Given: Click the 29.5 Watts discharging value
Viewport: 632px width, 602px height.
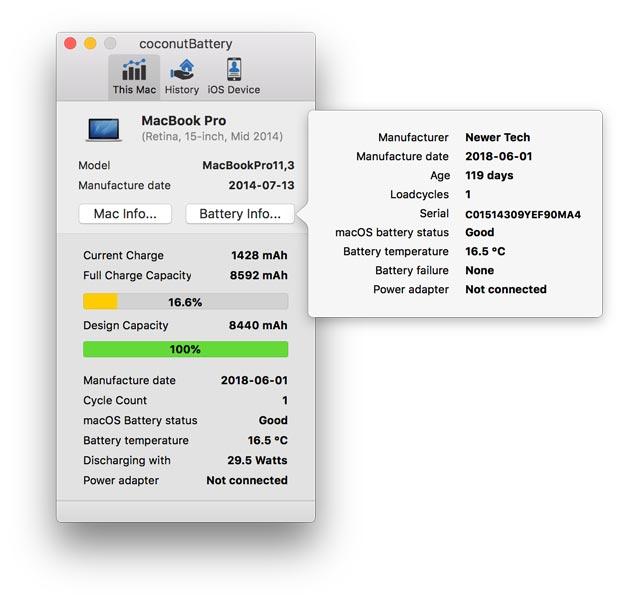Looking at the screenshot, I should [x=258, y=460].
